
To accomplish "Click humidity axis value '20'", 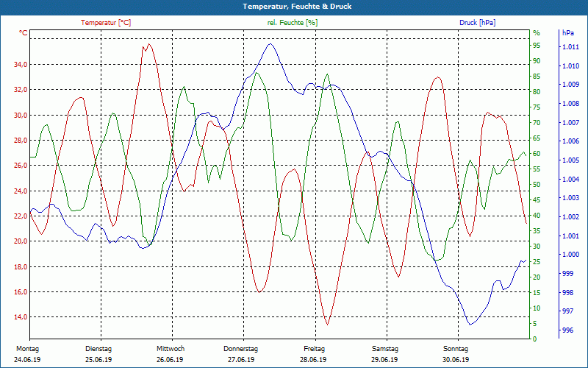I will 537,277.
